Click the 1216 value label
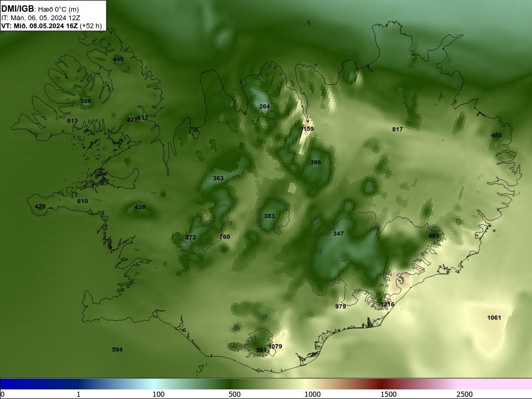 pyautogui.click(x=387, y=304)
